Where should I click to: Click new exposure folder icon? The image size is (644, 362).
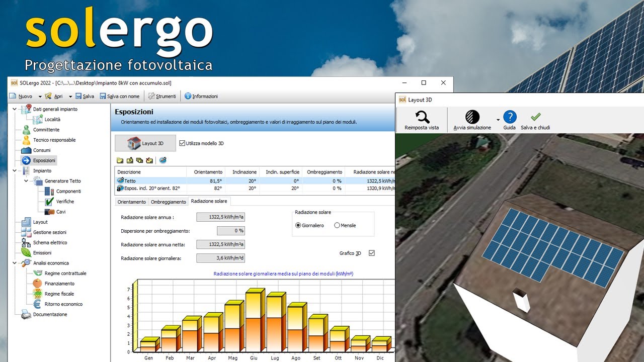click(120, 160)
